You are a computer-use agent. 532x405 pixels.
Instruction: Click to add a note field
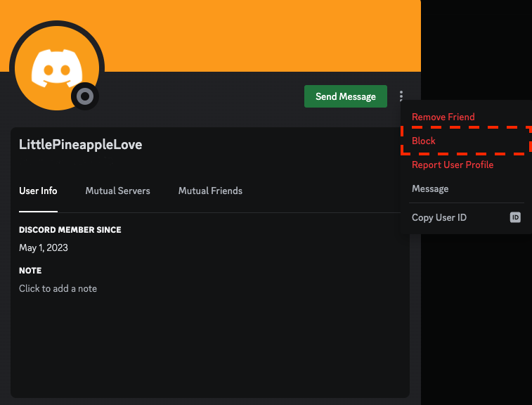(58, 288)
